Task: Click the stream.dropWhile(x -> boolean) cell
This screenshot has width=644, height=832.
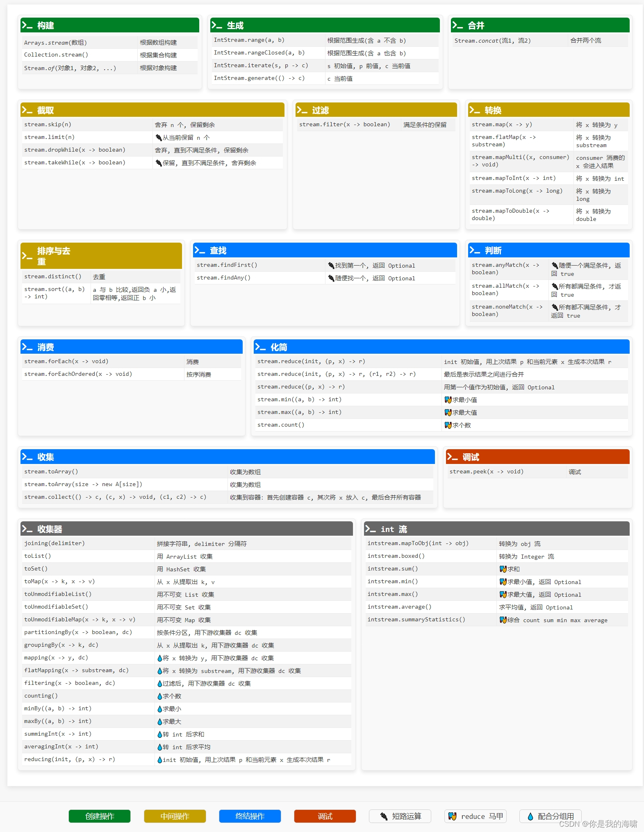Action: coord(87,150)
